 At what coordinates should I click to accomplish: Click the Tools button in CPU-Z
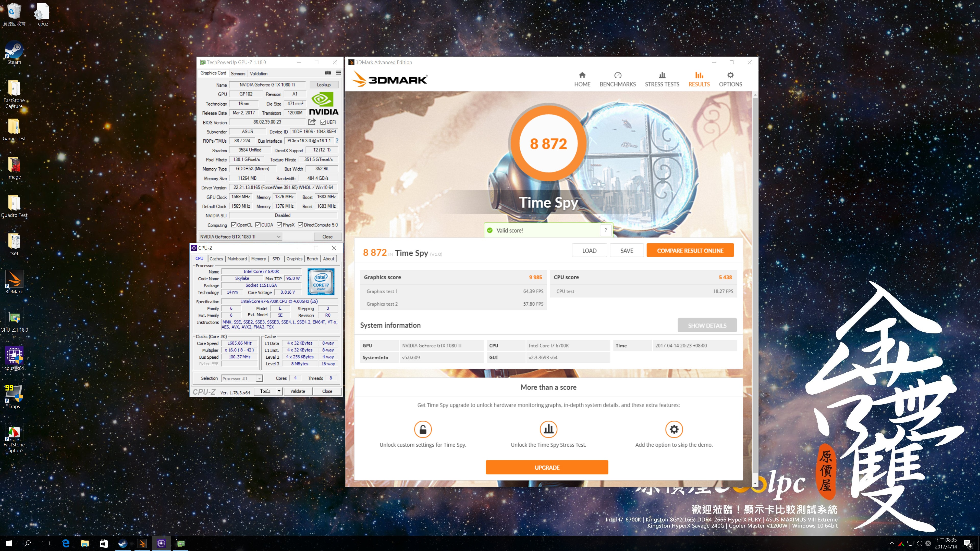pyautogui.click(x=265, y=391)
